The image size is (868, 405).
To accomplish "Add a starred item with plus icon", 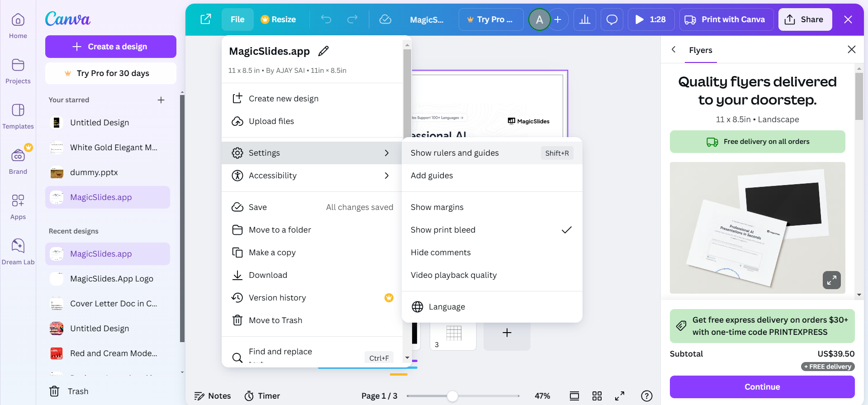I will coord(161,100).
